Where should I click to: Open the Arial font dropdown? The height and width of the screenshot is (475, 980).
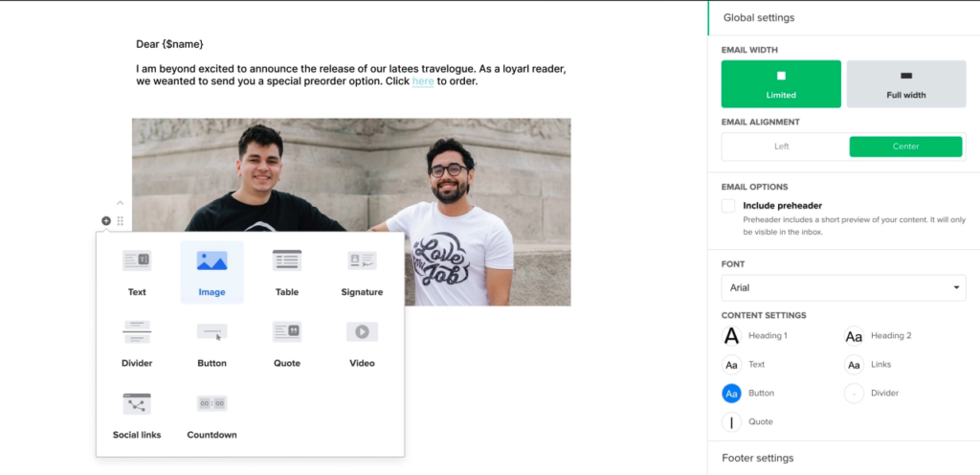coord(843,287)
